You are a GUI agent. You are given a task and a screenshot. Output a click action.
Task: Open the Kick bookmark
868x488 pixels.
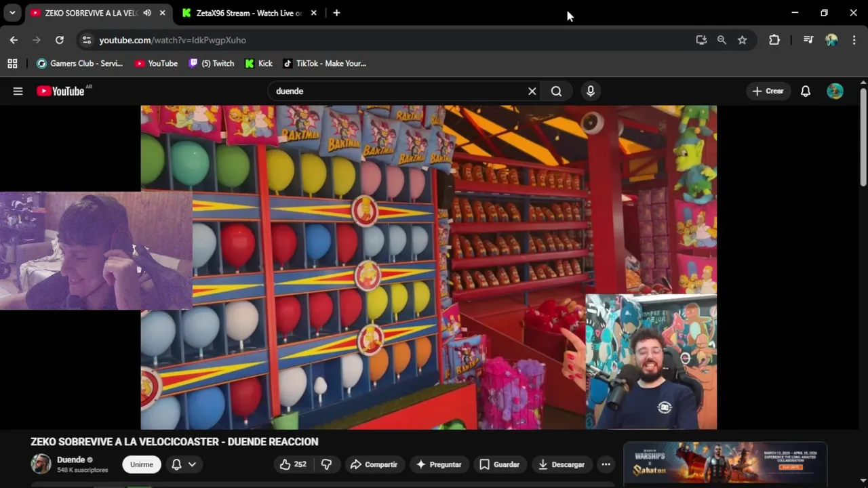[x=259, y=63]
